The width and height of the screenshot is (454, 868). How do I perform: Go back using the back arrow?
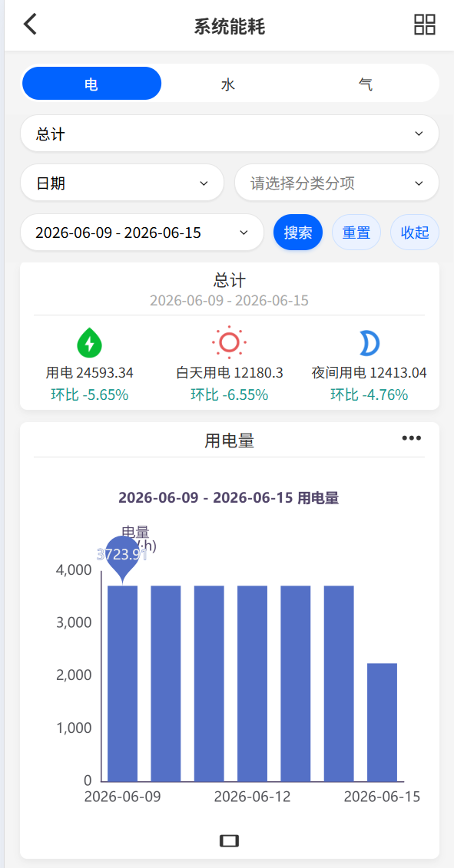(30, 25)
